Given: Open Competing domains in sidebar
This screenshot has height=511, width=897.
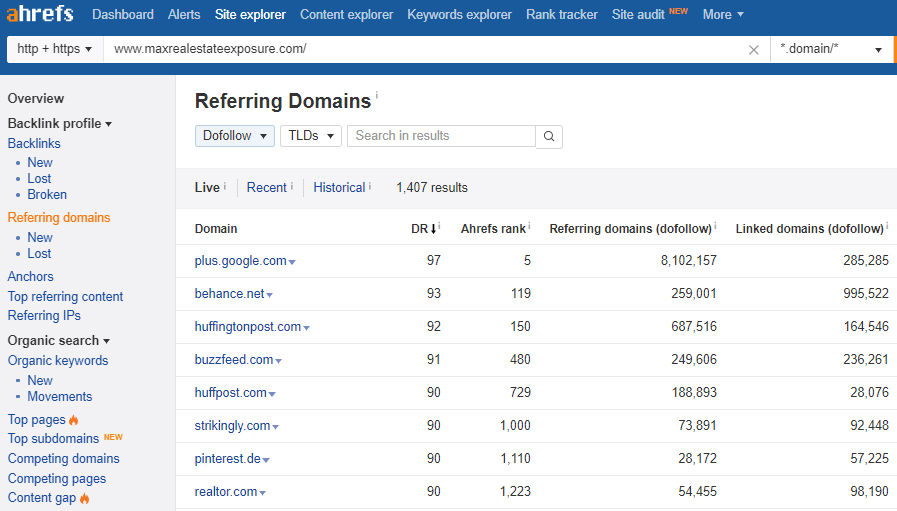Looking at the screenshot, I should point(63,458).
